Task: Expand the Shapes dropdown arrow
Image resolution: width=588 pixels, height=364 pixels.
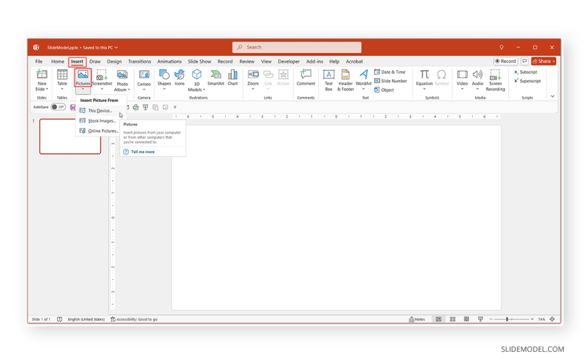Action: (x=164, y=89)
